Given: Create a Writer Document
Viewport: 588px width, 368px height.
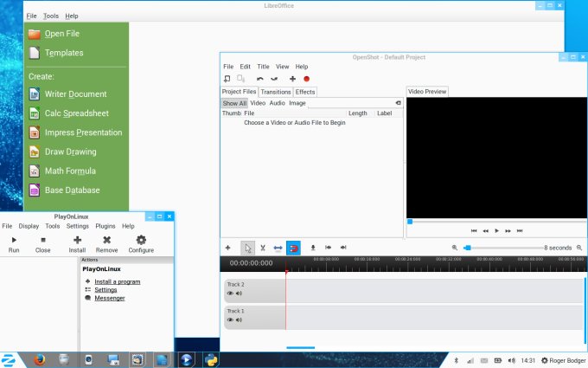Looking at the screenshot, I should [x=75, y=94].
